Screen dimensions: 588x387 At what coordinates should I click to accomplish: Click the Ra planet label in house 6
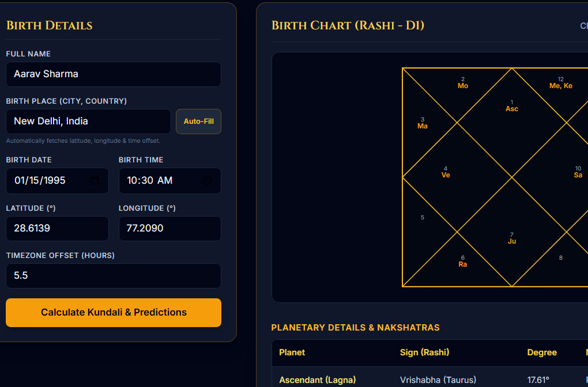pos(463,264)
